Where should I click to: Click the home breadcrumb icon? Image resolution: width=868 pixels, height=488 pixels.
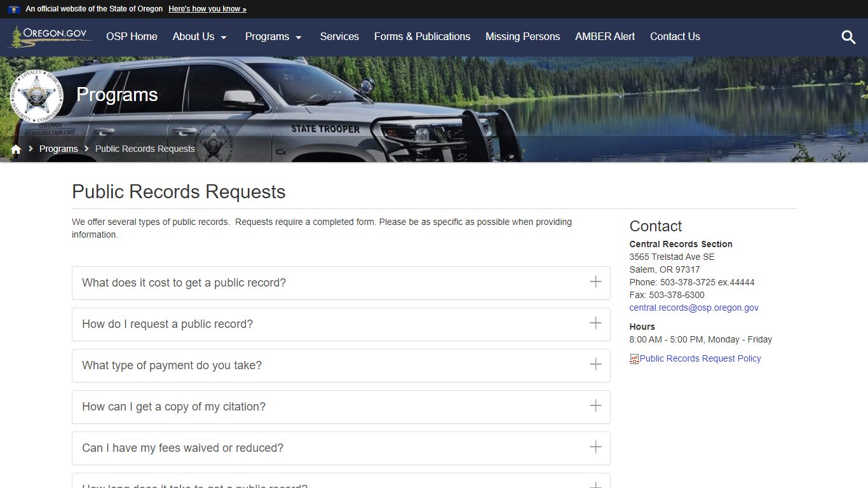pos(16,149)
